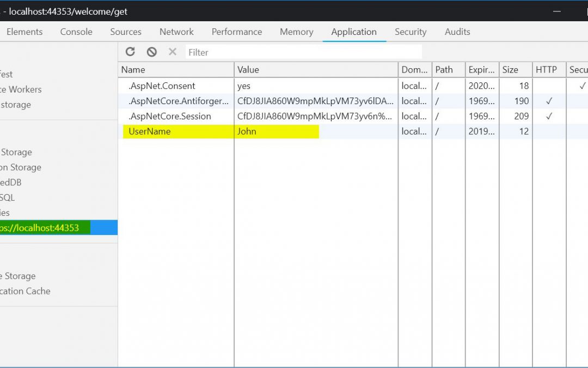Open the Audits tab
Image resolution: width=588 pixels, height=368 pixels.
click(457, 32)
